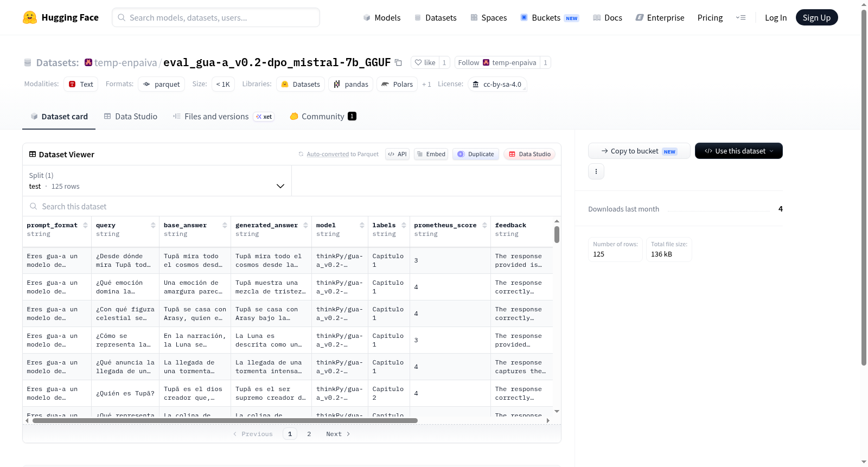Click the Data Studio viewer button
Screen dimensions: 868x467
point(529,154)
